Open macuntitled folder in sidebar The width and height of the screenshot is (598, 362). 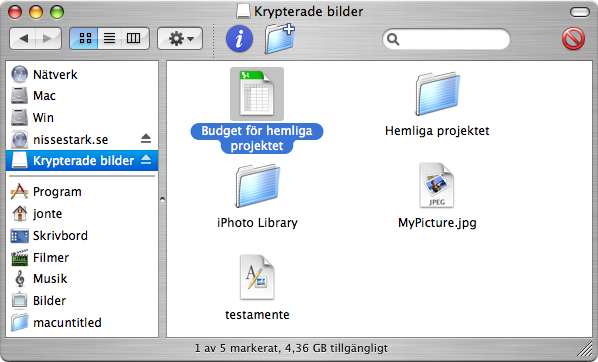coord(82,323)
